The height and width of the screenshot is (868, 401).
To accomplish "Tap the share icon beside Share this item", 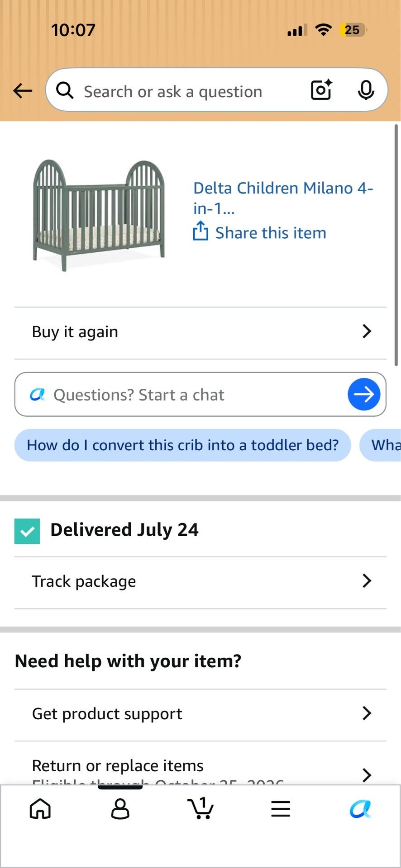I will pos(200,231).
